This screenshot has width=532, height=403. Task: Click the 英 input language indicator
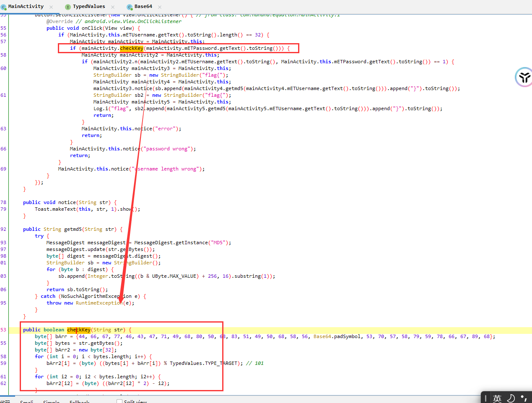pyautogui.click(x=497, y=398)
